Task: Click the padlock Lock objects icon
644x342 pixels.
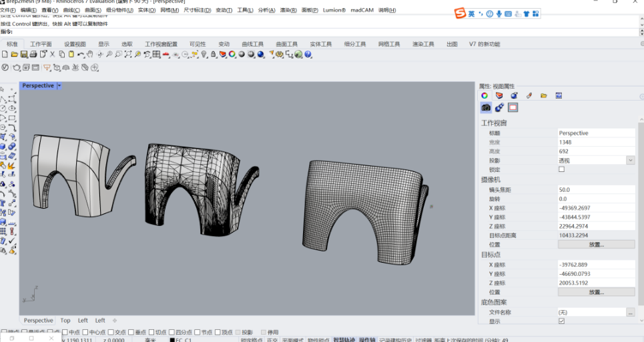Action: [213, 54]
